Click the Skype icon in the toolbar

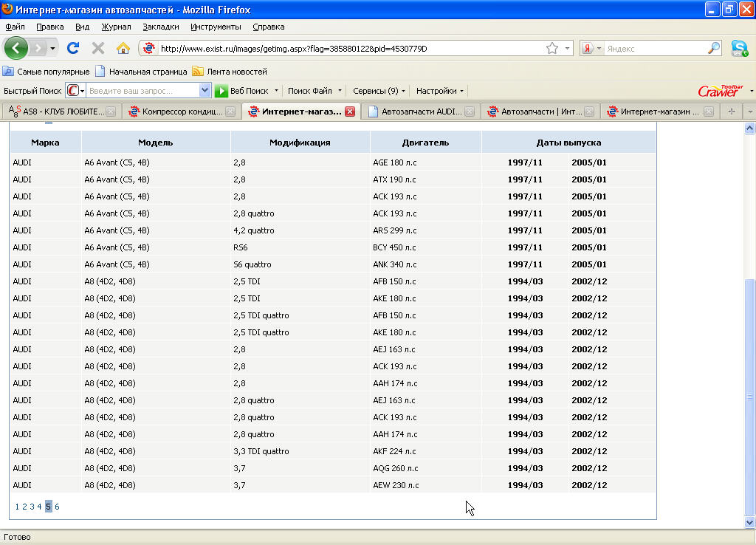[739, 48]
